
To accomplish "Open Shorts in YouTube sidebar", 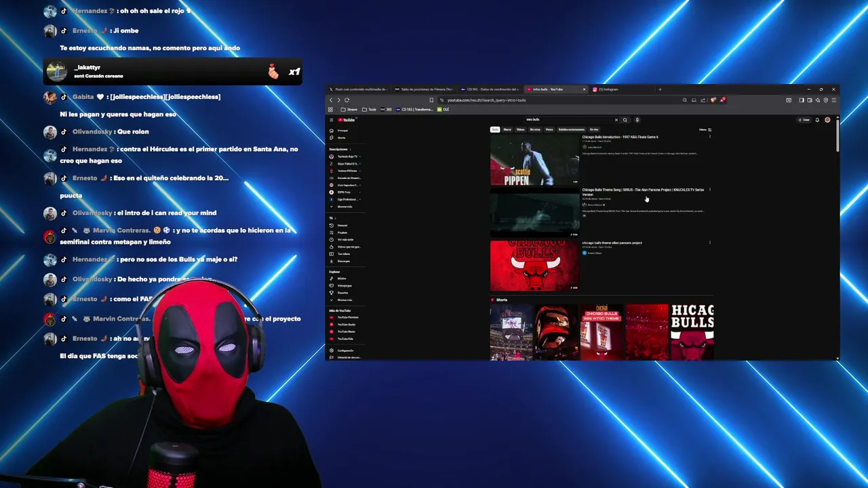I will pyautogui.click(x=338, y=138).
